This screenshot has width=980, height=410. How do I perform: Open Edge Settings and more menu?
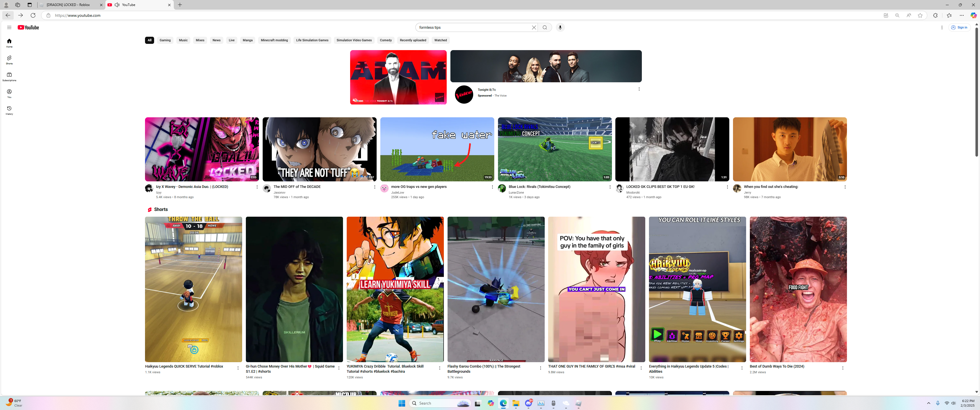pyautogui.click(x=962, y=15)
